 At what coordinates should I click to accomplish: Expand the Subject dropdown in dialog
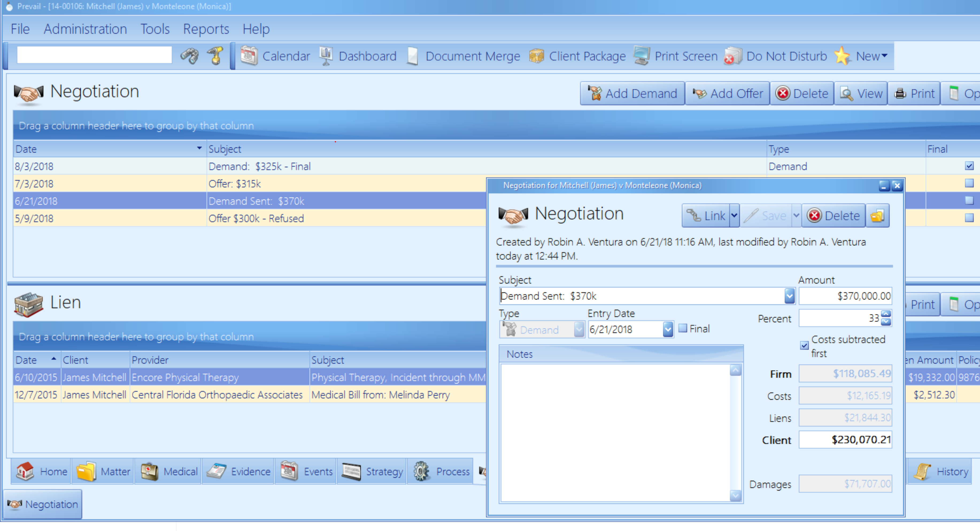(789, 296)
